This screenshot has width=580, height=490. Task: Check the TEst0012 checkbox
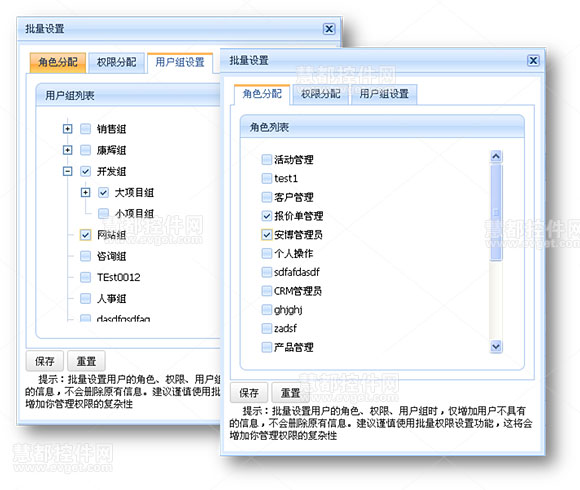[85, 277]
